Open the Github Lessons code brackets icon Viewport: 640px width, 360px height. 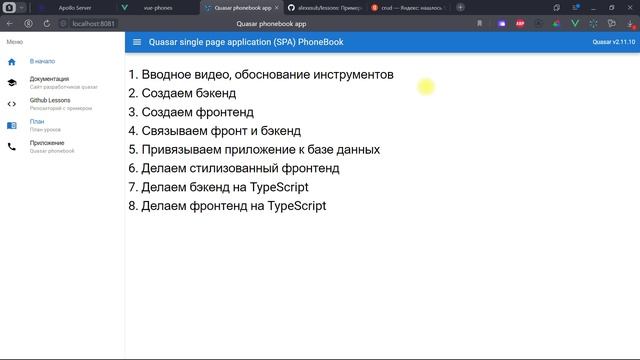11,104
